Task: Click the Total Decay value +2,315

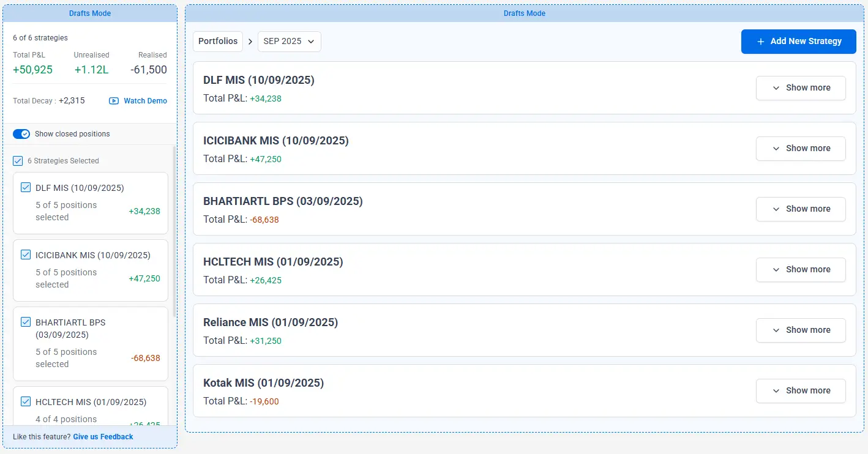Action: click(x=72, y=101)
